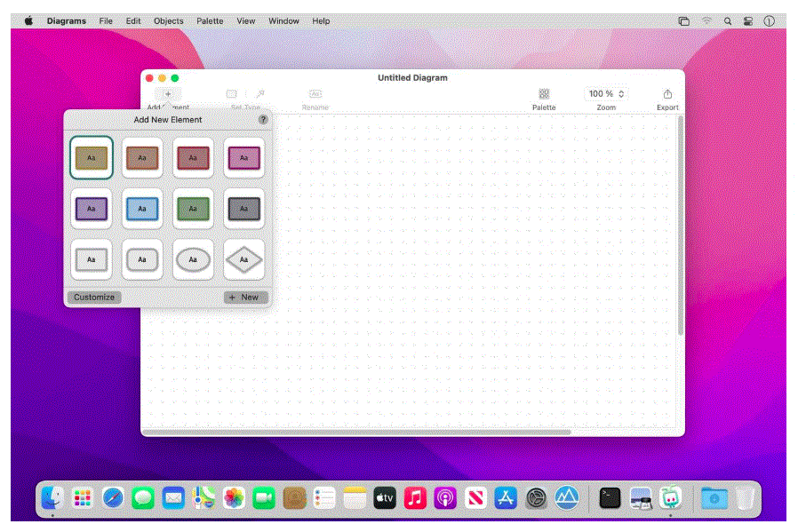Open the Apple menu
798x532 pixels.
(29, 20)
